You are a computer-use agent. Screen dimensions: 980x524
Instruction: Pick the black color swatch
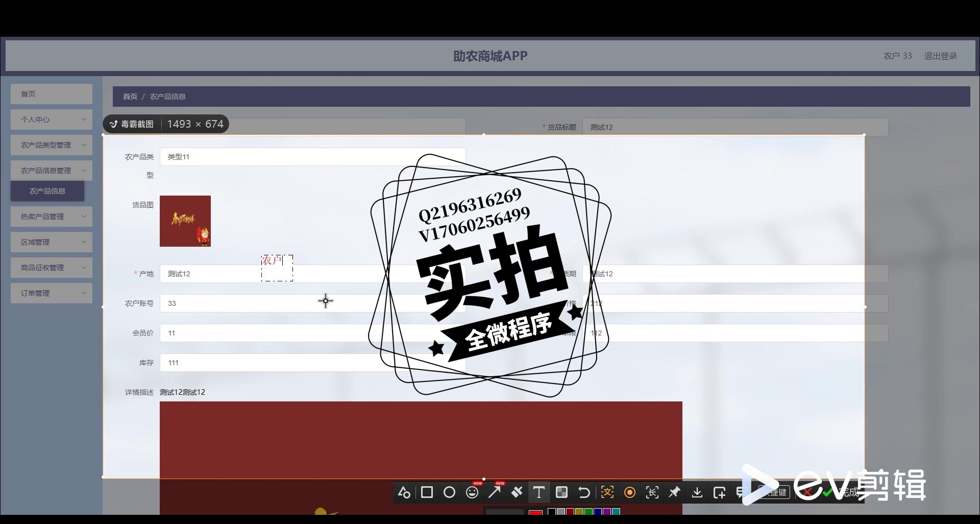552,512
